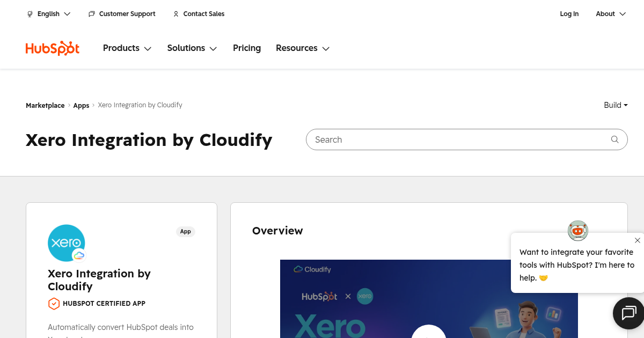Go to Marketplace breadcrumb
The height and width of the screenshot is (338, 644).
pos(45,106)
